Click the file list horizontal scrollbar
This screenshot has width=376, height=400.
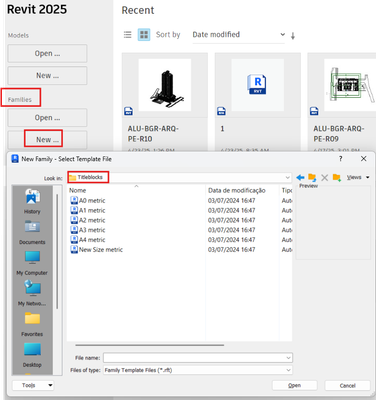(150, 345)
